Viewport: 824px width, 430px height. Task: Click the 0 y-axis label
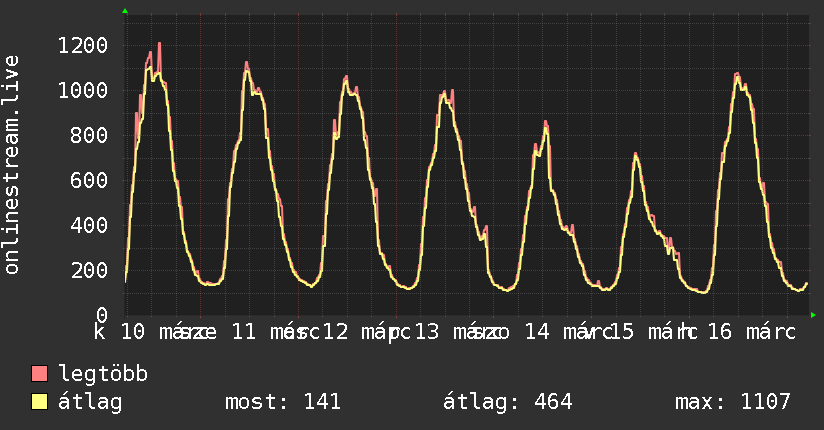pyautogui.click(x=102, y=315)
